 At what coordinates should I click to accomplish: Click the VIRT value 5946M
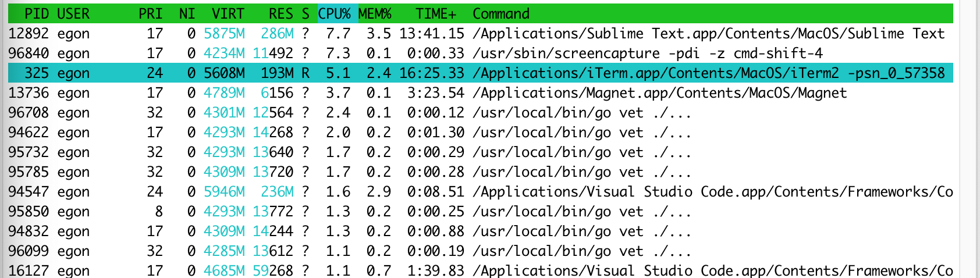[224, 192]
